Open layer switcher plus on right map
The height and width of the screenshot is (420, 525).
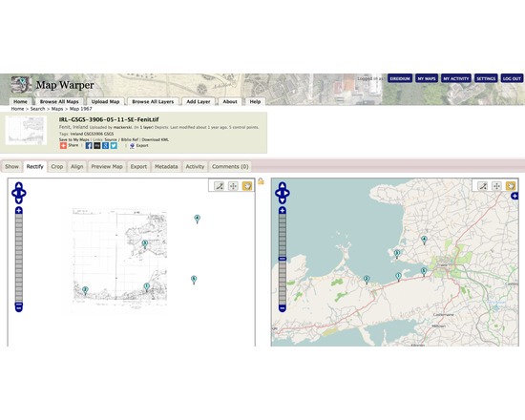point(514,197)
